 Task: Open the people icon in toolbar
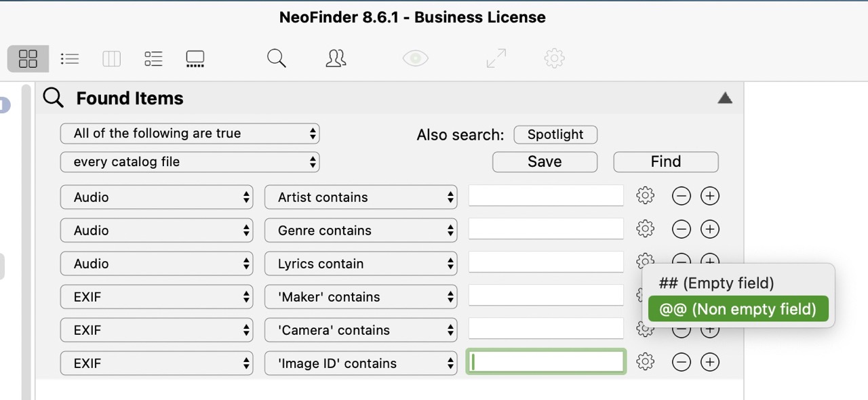(336, 59)
